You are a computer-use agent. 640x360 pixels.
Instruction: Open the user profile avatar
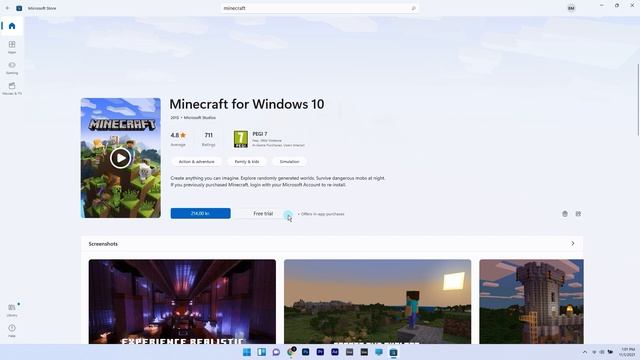(571, 8)
